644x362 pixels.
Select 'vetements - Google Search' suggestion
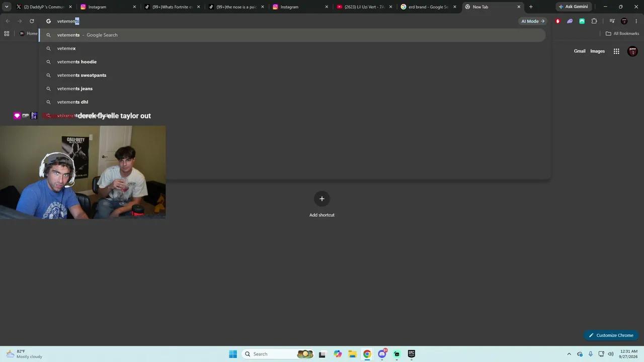(x=292, y=35)
